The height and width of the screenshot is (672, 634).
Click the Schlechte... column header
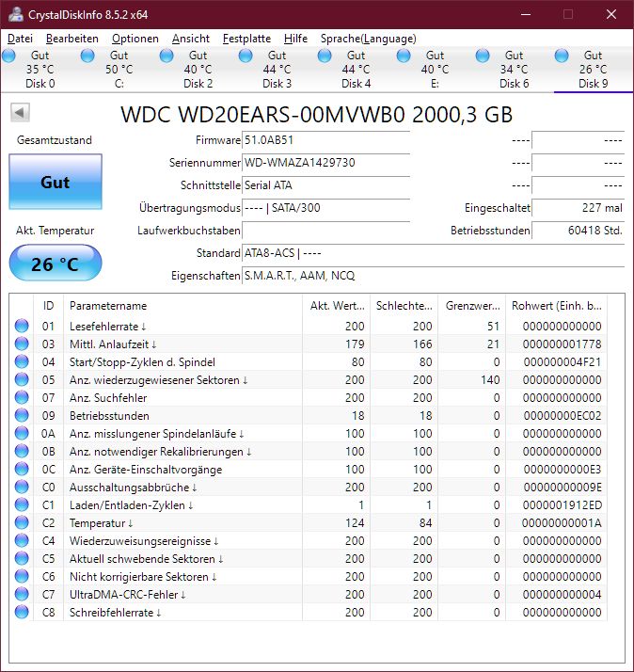pyautogui.click(x=404, y=306)
